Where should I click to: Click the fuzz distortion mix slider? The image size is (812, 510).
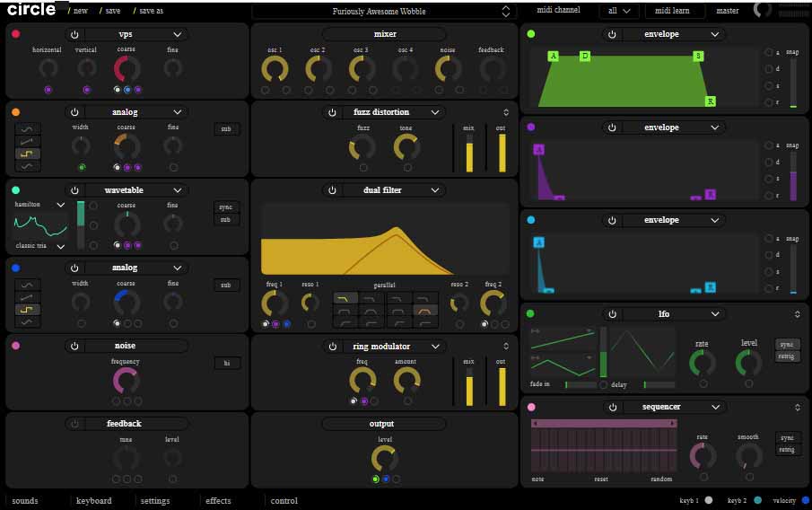469,153
